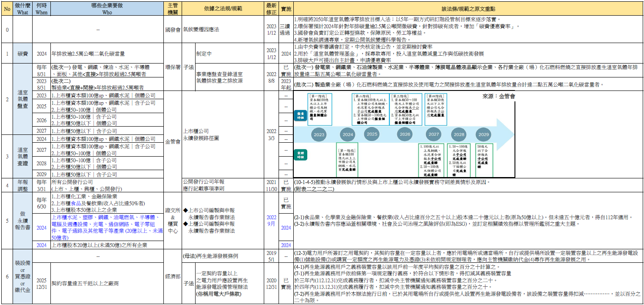Click the 主管機關 header cell
The height and width of the screenshot is (305, 644).
pyautogui.click(x=173, y=8)
